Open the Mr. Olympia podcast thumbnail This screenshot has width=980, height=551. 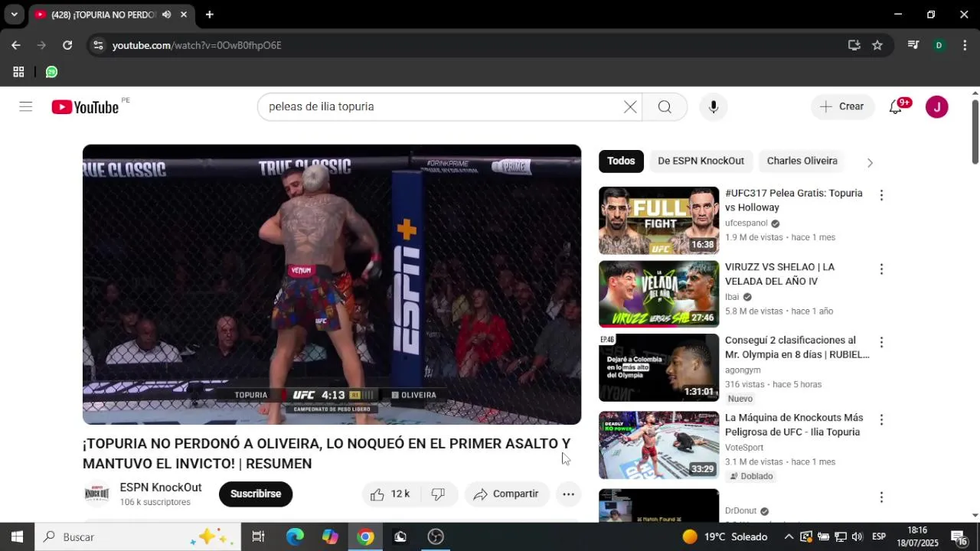(658, 367)
